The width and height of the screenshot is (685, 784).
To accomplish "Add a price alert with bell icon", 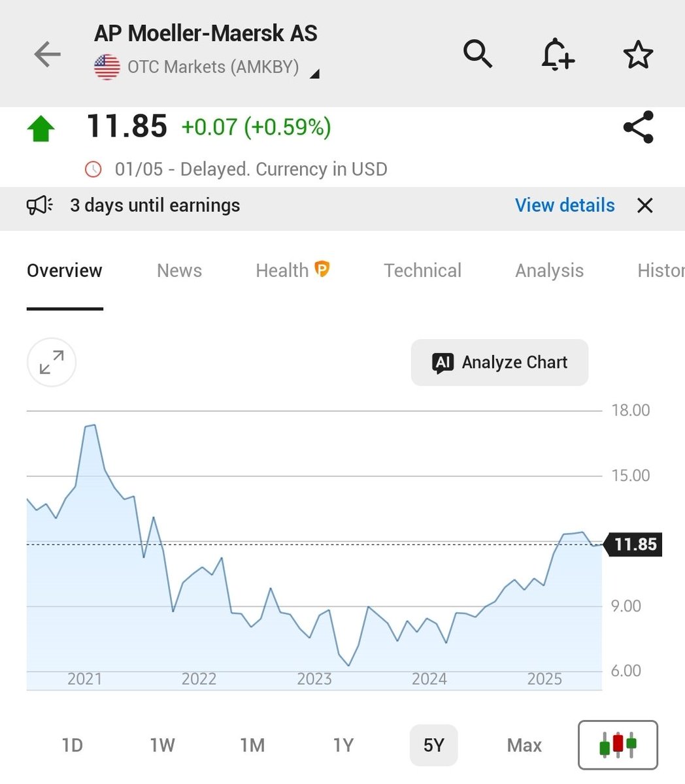I will [558, 54].
